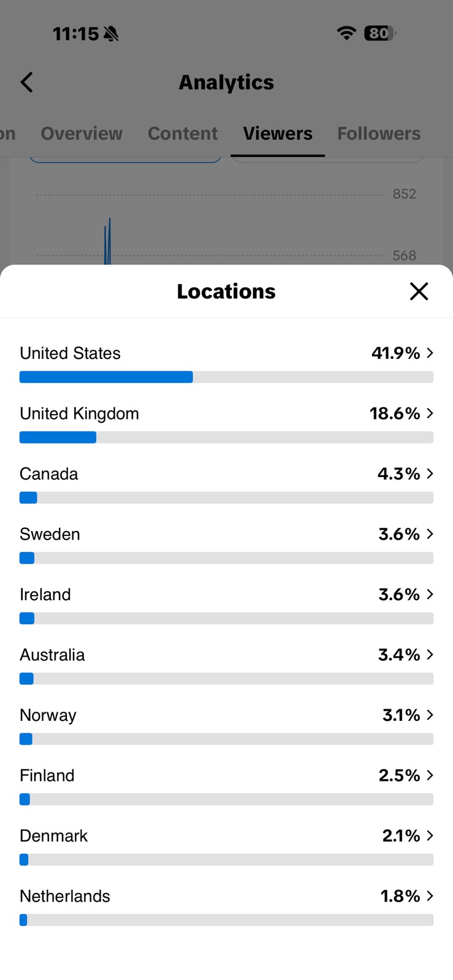This screenshot has height=980, width=453.
Task: Expand United Kingdom details chevron
Action: 430,413
